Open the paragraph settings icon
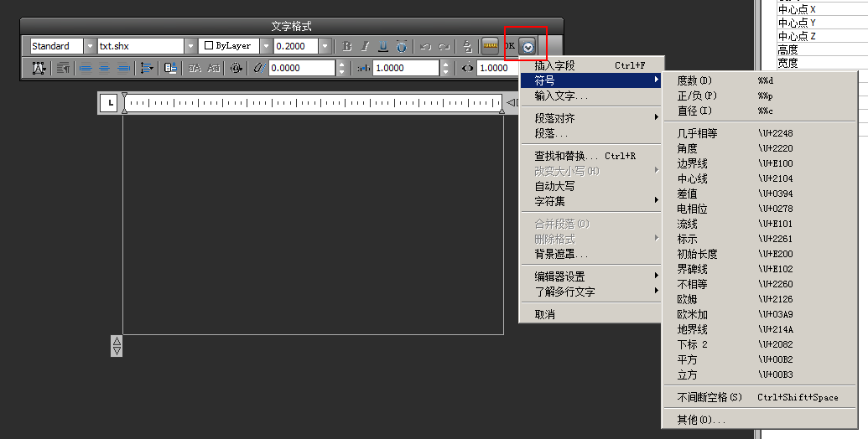Image resolution: width=868 pixels, height=439 pixels. click(63, 68)
